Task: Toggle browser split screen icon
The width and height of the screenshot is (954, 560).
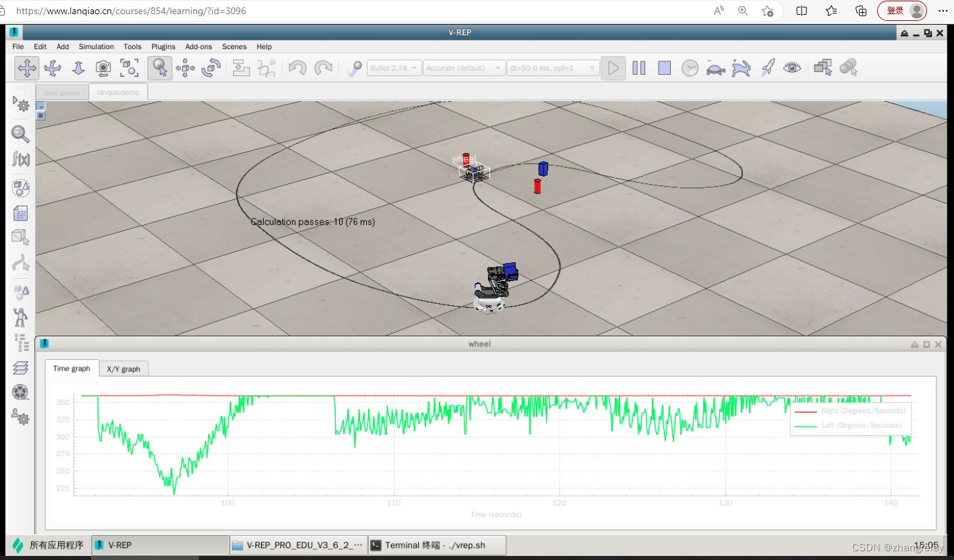Action: (x=802, y=11)
